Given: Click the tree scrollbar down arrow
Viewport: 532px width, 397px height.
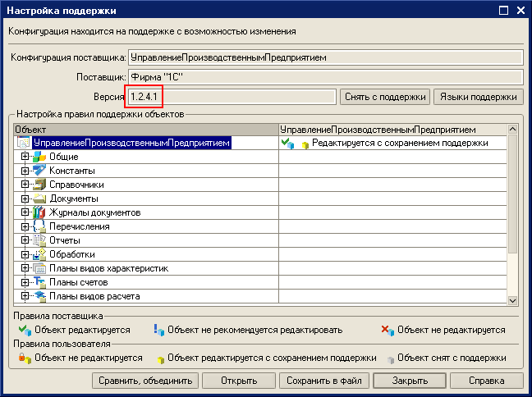Looking at the screenshot, I should 512,301.
